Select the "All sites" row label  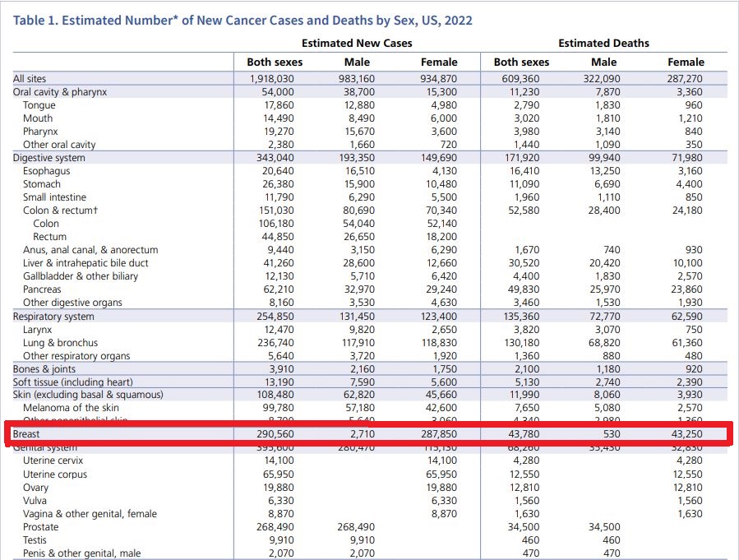tap(30, 79)
